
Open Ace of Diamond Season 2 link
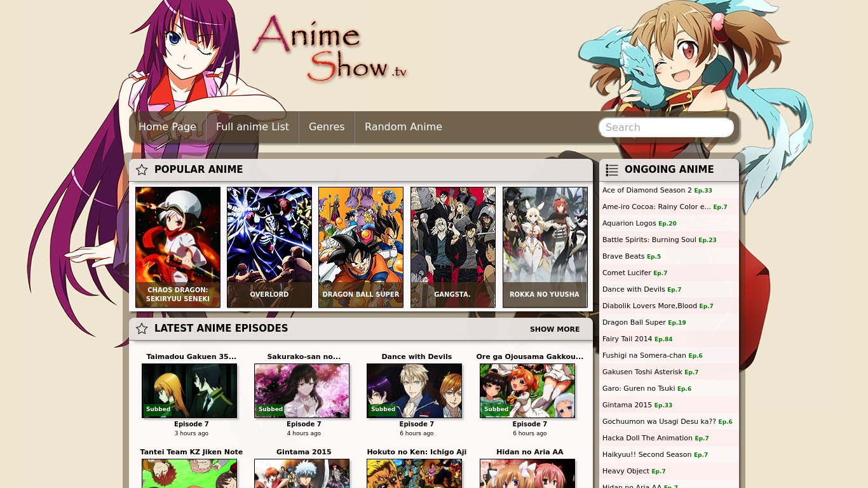click(647, 190)
